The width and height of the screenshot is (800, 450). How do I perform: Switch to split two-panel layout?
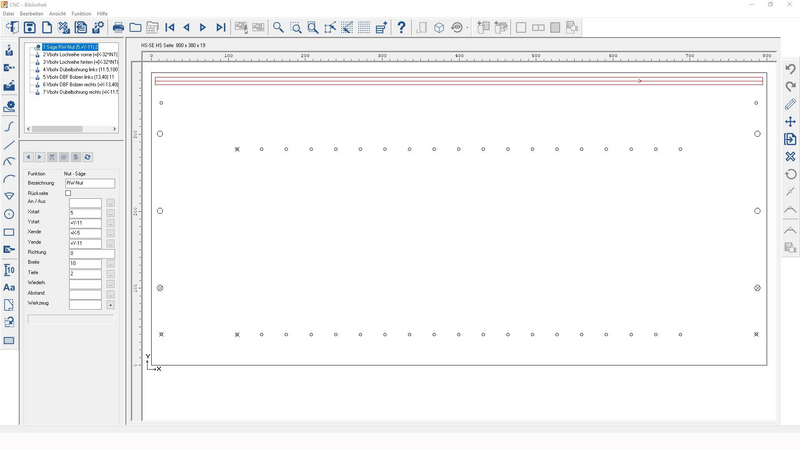[538, 28]
